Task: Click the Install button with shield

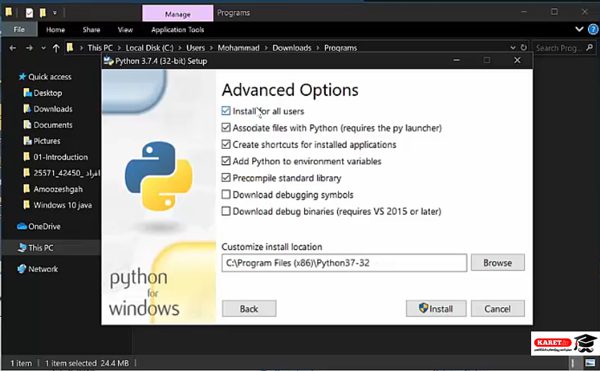Action: pyautogui.click(x=436, y=308)
